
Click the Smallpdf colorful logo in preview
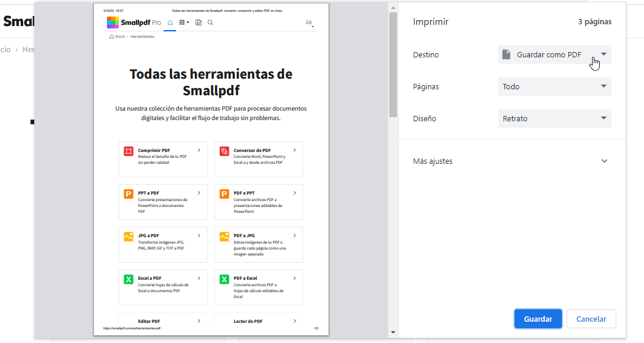point(113,22)
